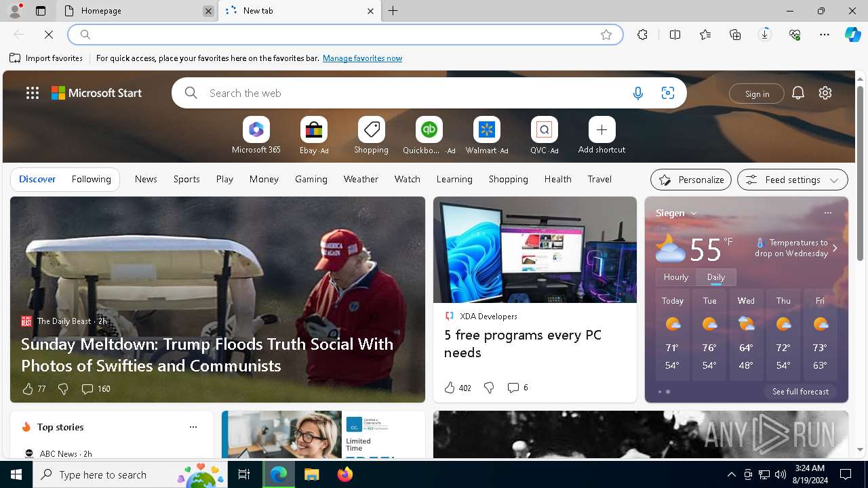The width and height of the screenshot is (868, 488).
Task: Open the Extensions puzzle icon
Action: click(642, 35)
